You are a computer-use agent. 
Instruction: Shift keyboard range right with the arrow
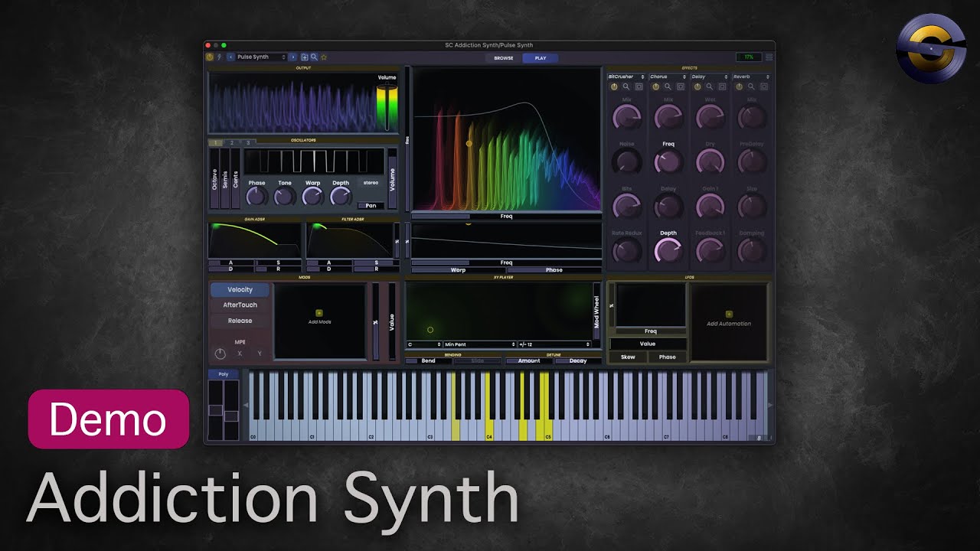tap(769, 405)
